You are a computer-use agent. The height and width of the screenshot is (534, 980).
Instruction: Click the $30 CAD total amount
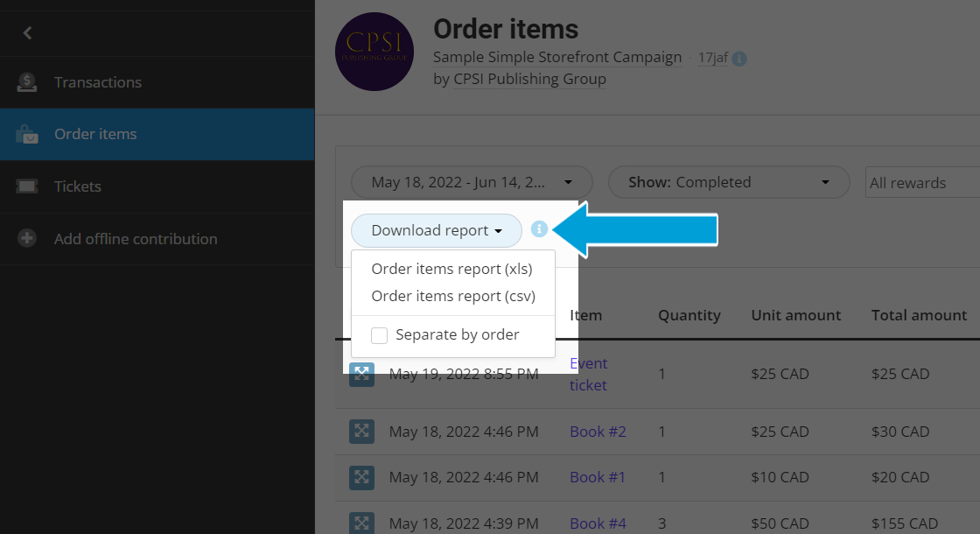pyautogui.click(x=900, y=432)
